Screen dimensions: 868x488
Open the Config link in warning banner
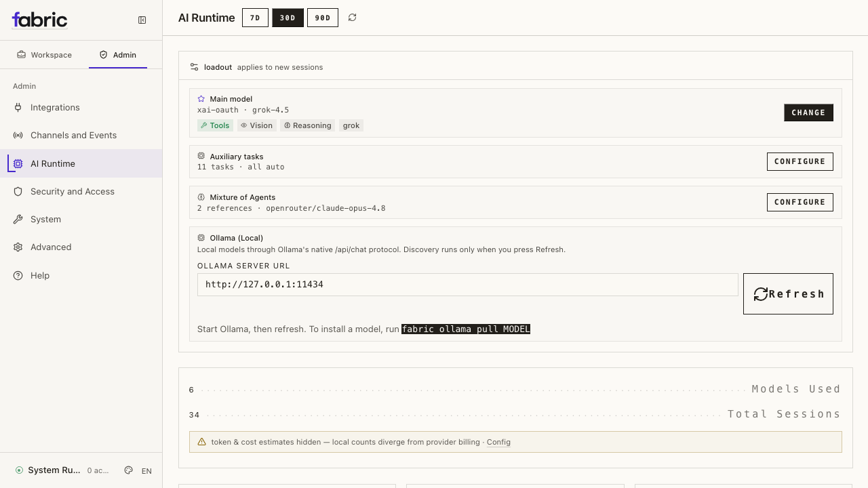(x=498, y=442)
